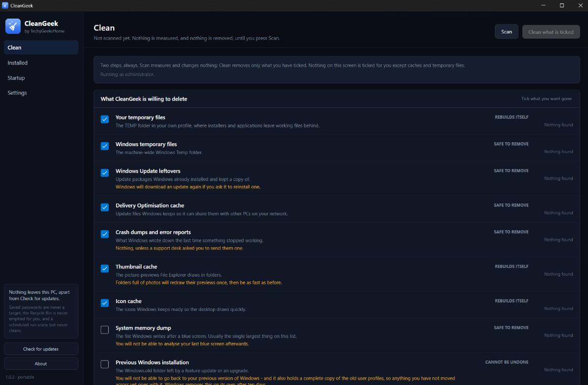The width and height of the screenshot is (588, 385).
Task: Click 'What CleanGeek is willing to delete' header
Action: [x=144, y=99]
